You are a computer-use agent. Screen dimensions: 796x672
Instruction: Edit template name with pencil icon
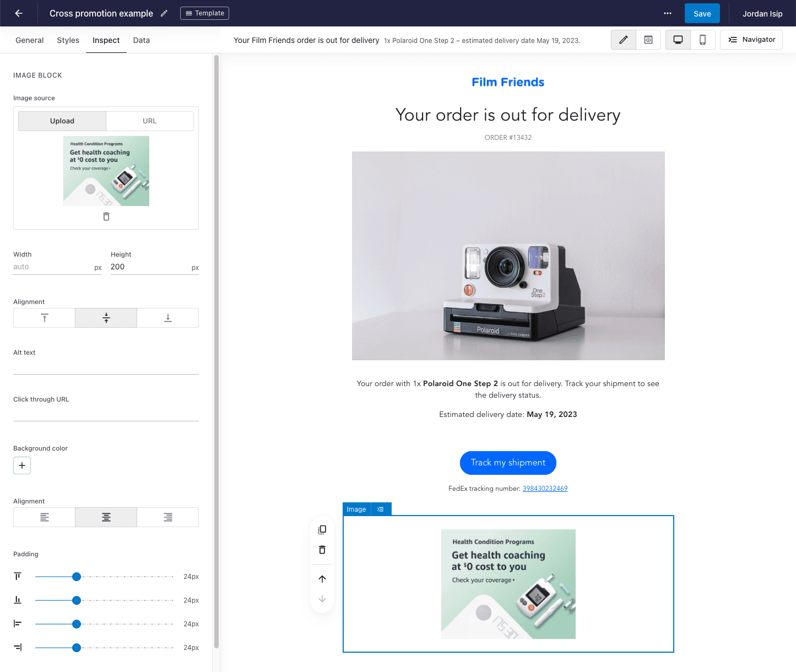[164, 13]
